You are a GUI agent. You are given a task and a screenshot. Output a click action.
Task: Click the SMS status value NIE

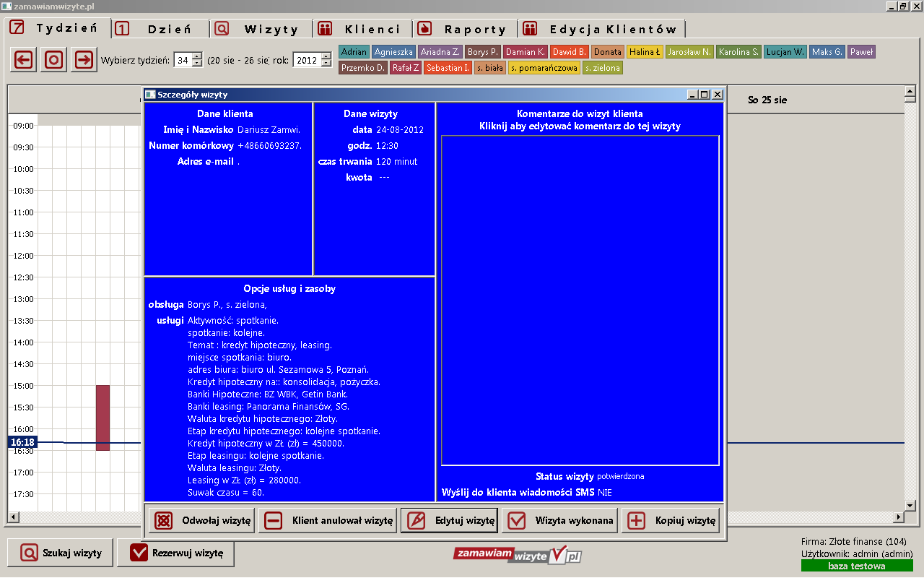coord(604,493)
